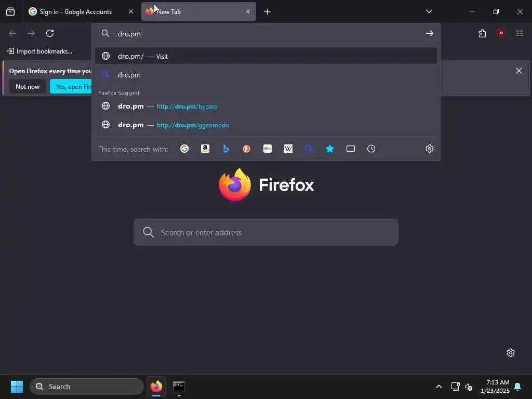This screenshot has width=532, height=399.
Task: Close the New Tab tab
Action: (x=248, y=11)
